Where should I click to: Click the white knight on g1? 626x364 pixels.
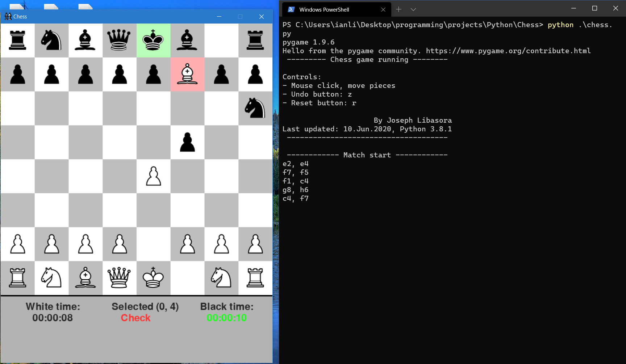pos(221,278)
